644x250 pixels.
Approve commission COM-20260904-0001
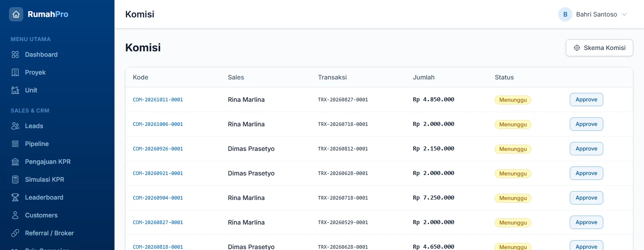[586, 198]
